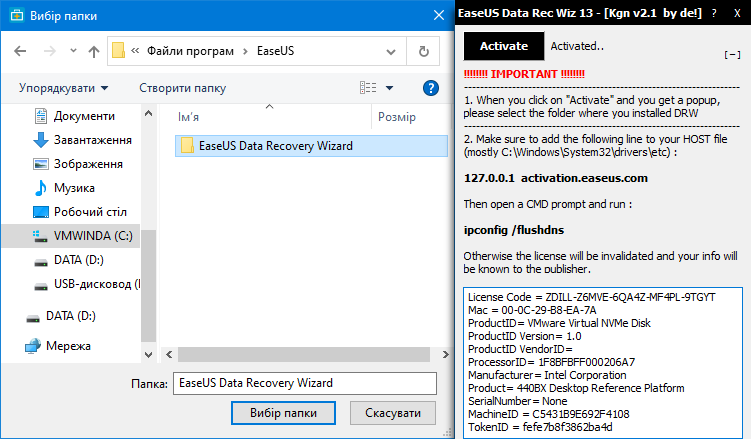The width and height of the screenshot is (751, 439).
Task: Close the EaseUS keygen window with X
Action: [738, 13]
